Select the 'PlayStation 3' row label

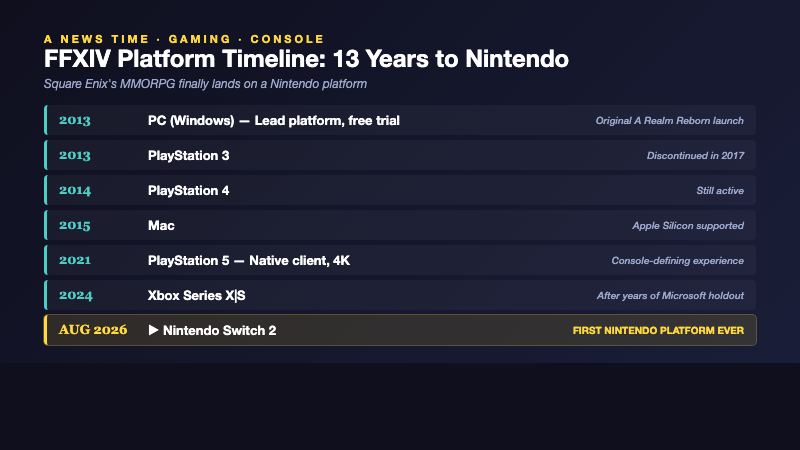(x=188, y=155)
